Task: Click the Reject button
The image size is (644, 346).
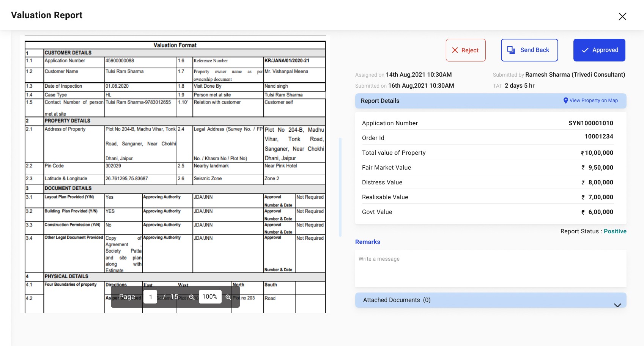Action: coord(466,50)
